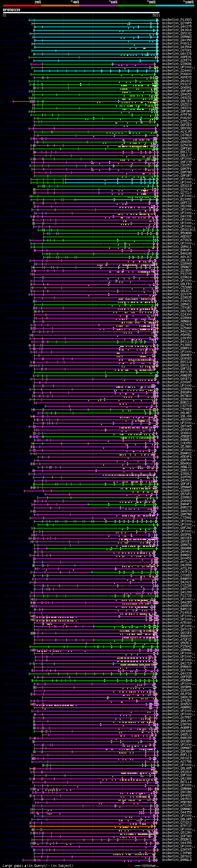This screenshot has height=868, width=197.
Task: Select the UniRef100_Q89392 label
Action: tap(177, 128)
